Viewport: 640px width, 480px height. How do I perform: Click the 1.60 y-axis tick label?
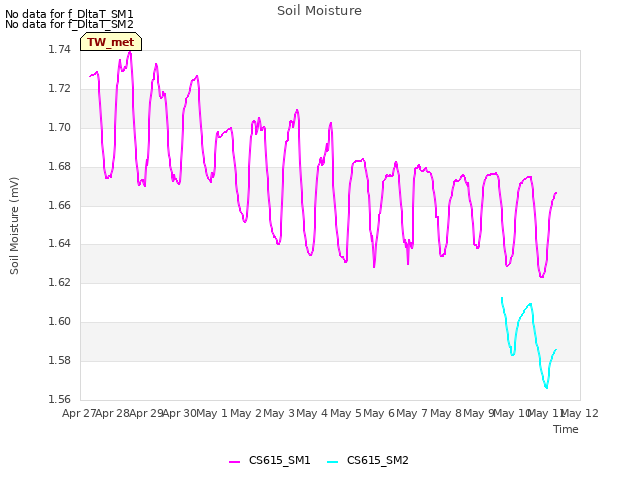point(60,322)
